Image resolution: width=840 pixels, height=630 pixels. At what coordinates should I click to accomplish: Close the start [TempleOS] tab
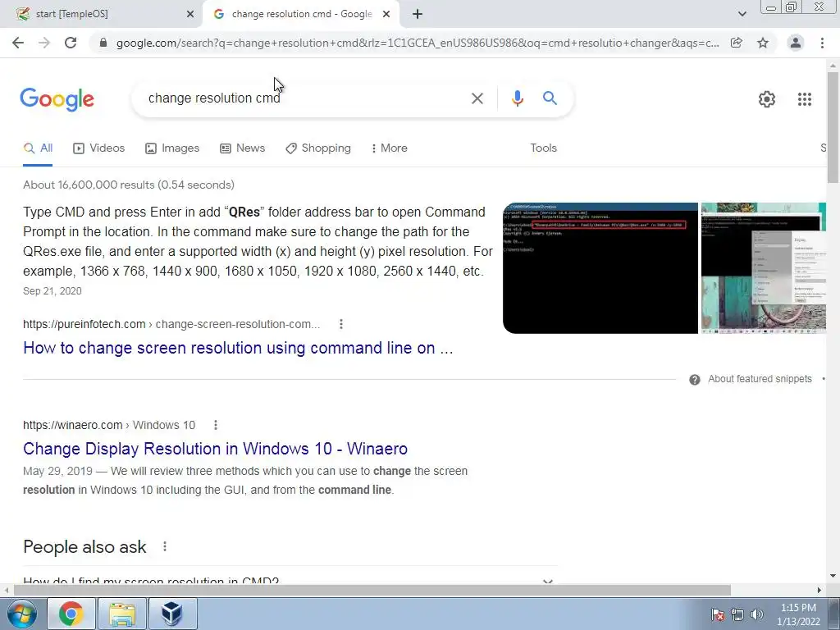click(190, 14)
